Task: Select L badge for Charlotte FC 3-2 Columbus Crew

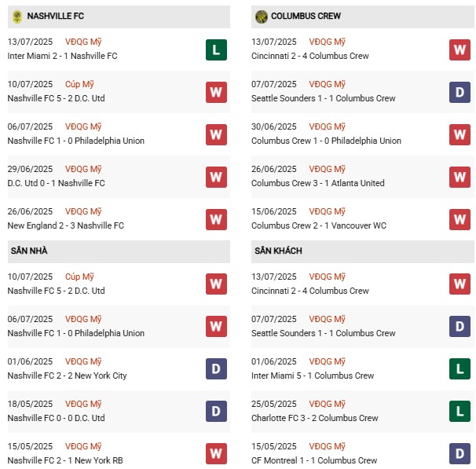Action: click(460, 412)
